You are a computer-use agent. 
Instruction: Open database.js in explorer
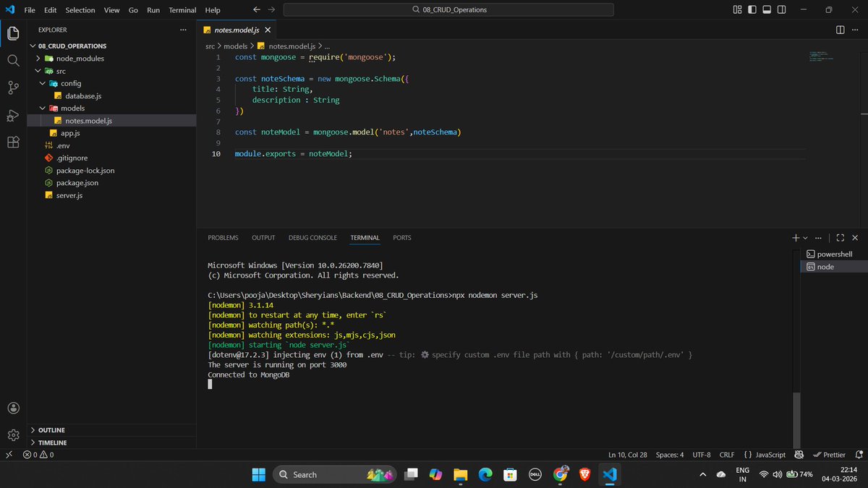[83, 95]
